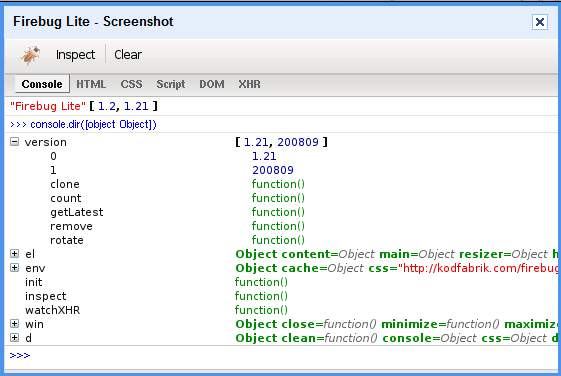Collapse the version tree node
Image resolution: width=561 pixels, height=376 pixels.
(x=14, y=142)
